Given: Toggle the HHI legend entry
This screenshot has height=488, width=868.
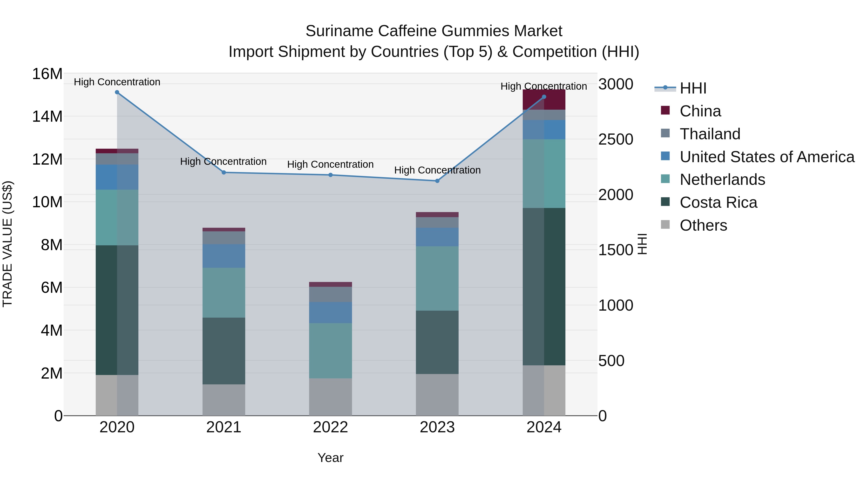Looking at the screenshot, I should pos(680,88).
